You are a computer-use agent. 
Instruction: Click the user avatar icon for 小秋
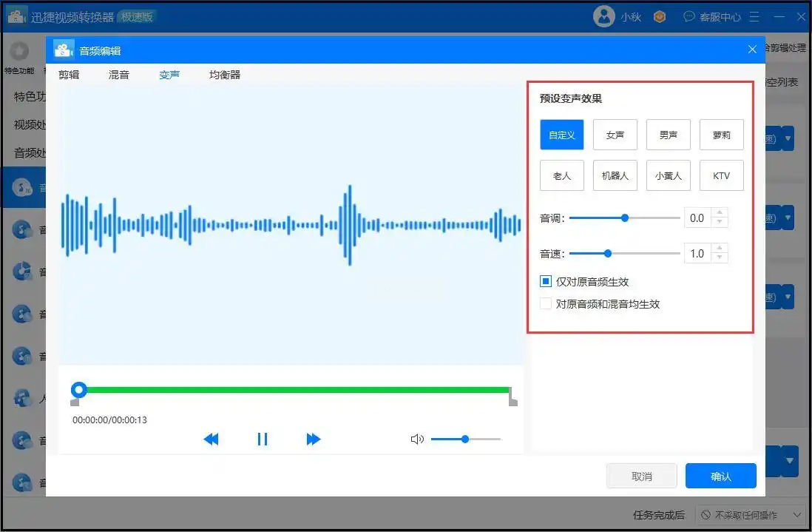[x=604, y=16]
